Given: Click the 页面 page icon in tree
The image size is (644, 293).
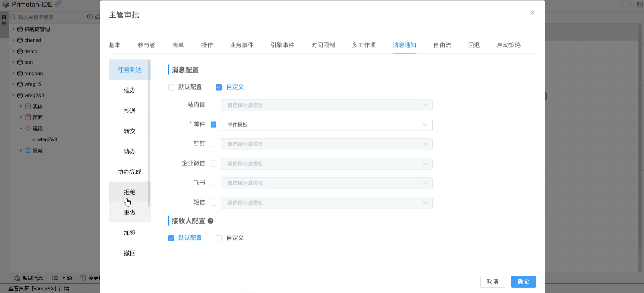Looking at the screenshot, I should [x=28, y=117].
